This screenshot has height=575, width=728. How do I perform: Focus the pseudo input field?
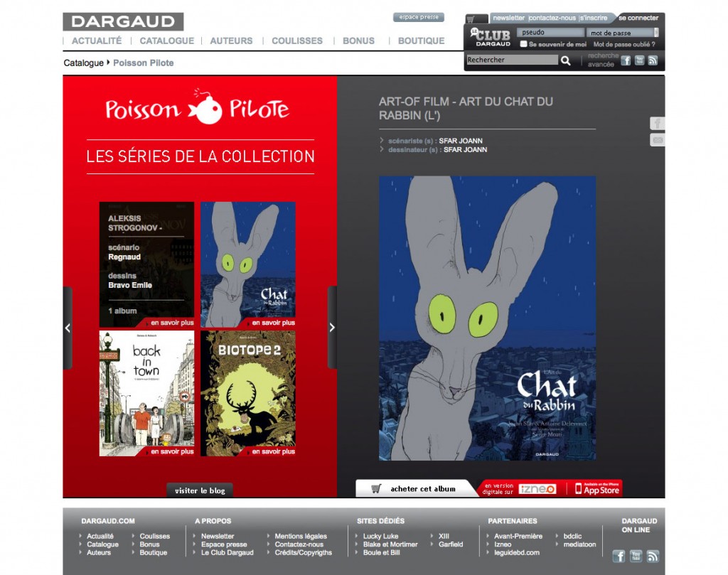550,33
